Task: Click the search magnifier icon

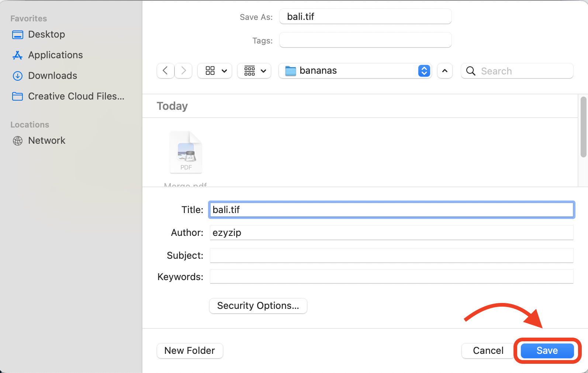Action: click(x=471, y=71)
